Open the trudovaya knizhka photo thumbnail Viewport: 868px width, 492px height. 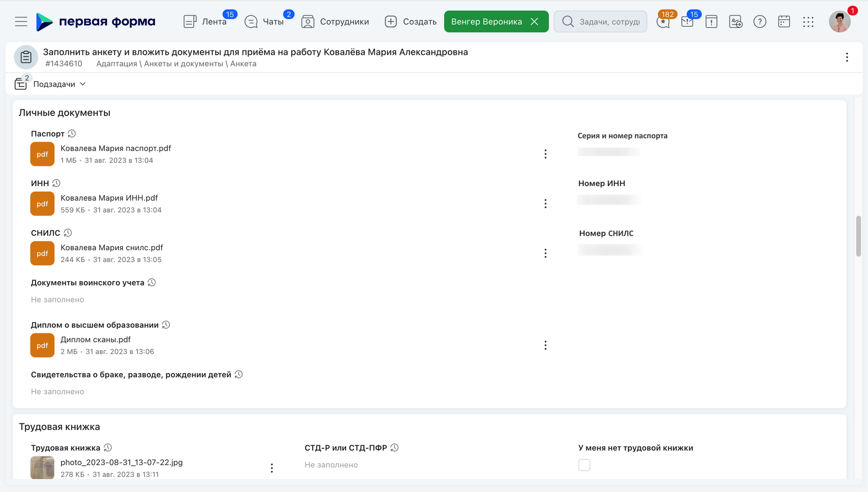click(42, 468)
